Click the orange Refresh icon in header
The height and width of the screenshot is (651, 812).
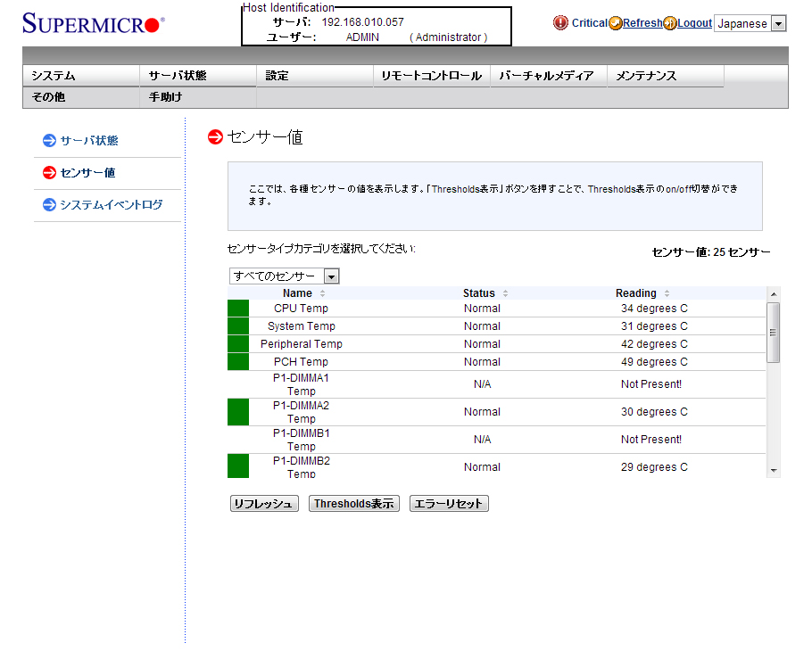pos(615,23)
